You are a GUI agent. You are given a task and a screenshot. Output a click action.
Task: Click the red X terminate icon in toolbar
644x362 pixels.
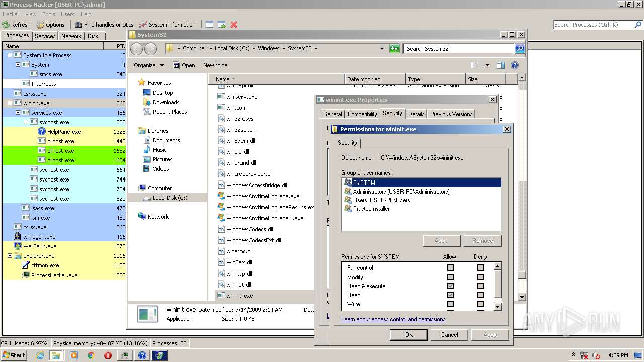pos(234,24)
